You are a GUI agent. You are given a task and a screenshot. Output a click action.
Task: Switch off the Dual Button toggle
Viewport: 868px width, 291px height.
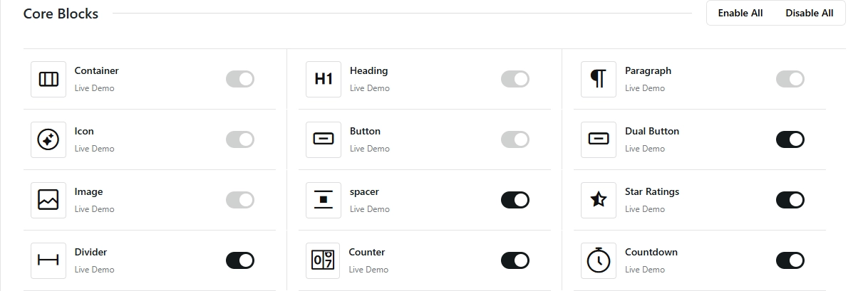[790, 139]
